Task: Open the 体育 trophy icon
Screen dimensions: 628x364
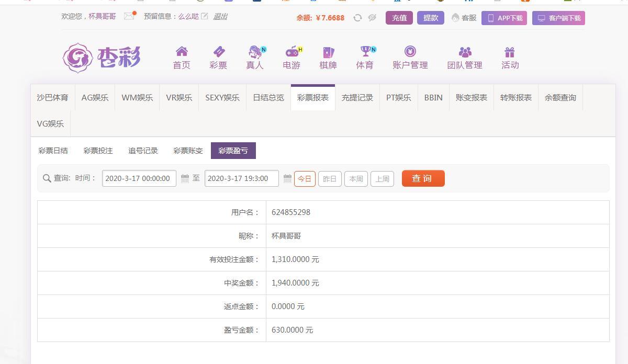Action: coord(365,51)
